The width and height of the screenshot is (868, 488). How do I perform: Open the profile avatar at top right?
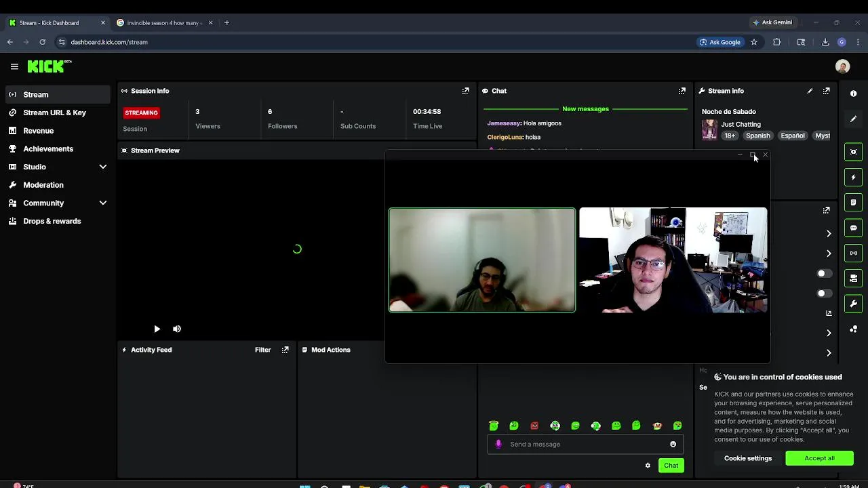pos(842,66)
